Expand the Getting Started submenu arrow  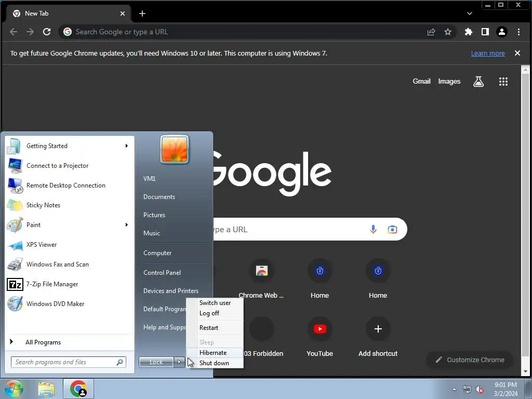point(127,146)
